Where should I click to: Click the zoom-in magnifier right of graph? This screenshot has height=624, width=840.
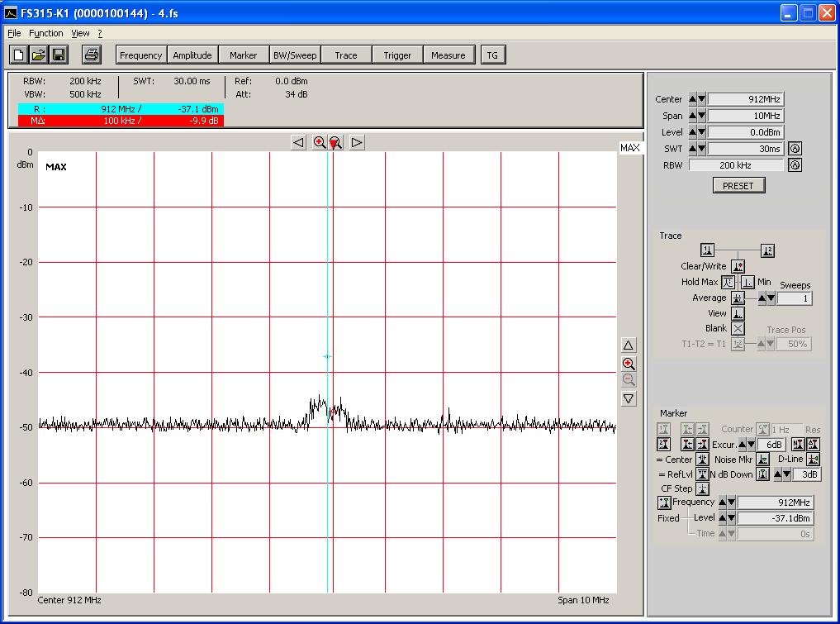tap(629, 364)
